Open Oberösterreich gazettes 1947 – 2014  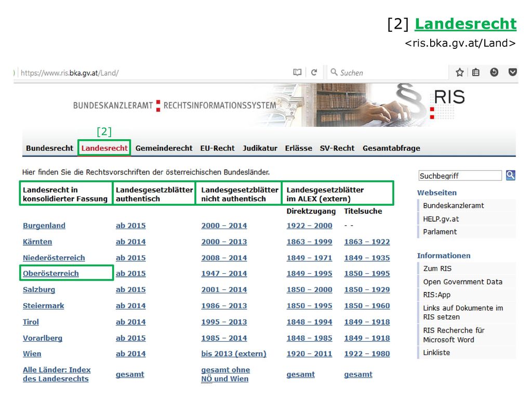[x=224, y=273]
